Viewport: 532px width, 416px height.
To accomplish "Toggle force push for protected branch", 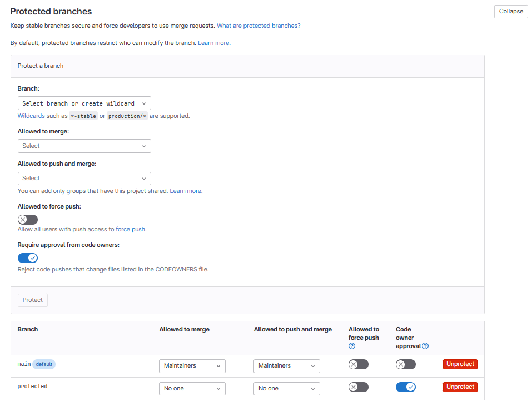I will tap(359, 387).
